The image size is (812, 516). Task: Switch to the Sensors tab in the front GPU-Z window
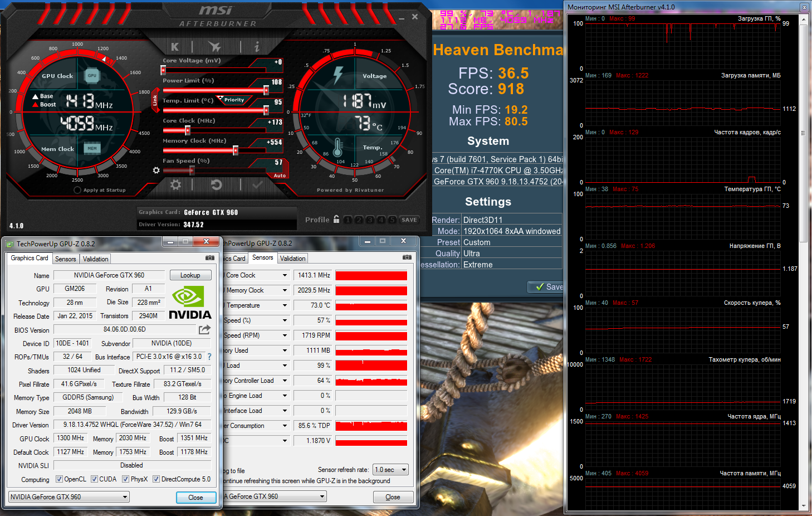click(66, 259)
